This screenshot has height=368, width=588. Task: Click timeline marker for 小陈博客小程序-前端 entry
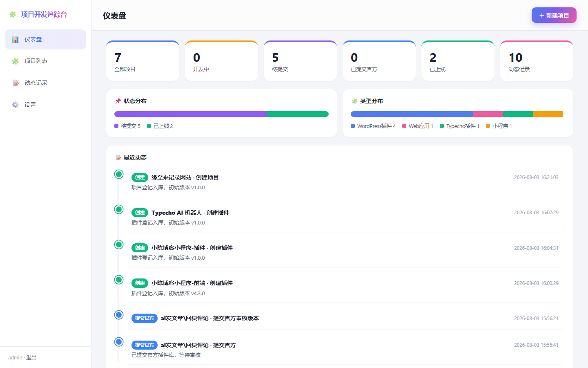click(x=119, y=280)
